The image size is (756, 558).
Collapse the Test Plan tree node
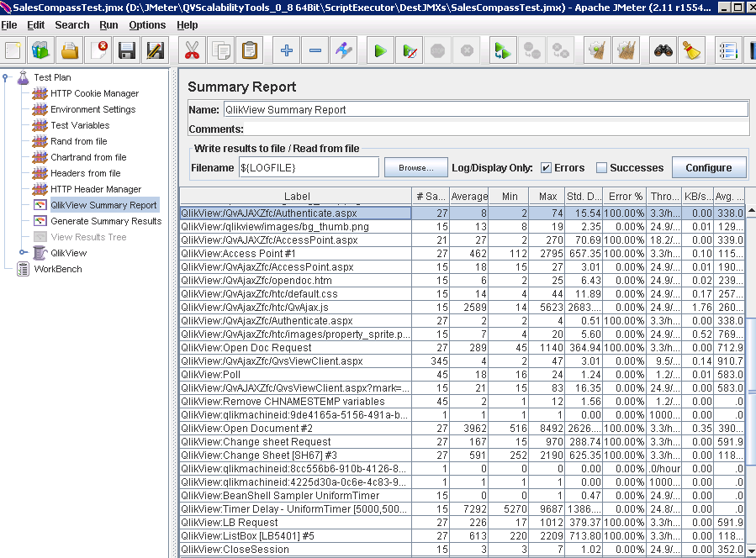[x=7, y=77]
